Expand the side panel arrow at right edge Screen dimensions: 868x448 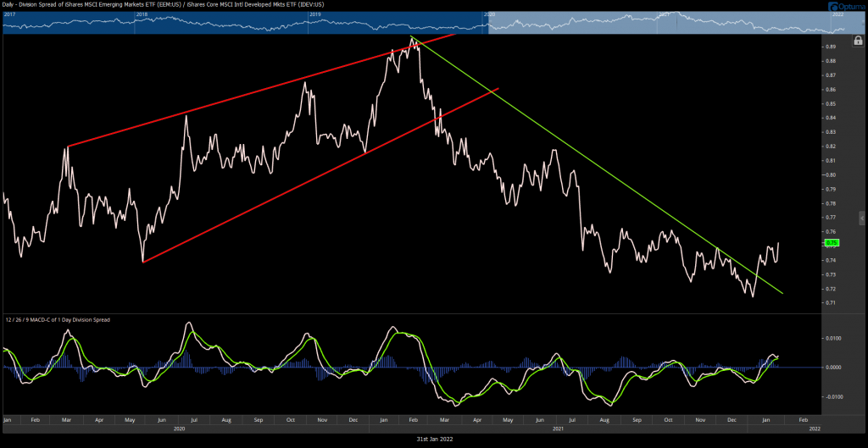[x=861, y=218]
